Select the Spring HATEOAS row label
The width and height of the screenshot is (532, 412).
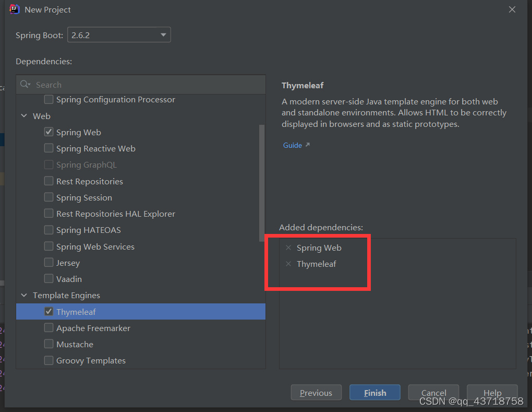(89, 230)
